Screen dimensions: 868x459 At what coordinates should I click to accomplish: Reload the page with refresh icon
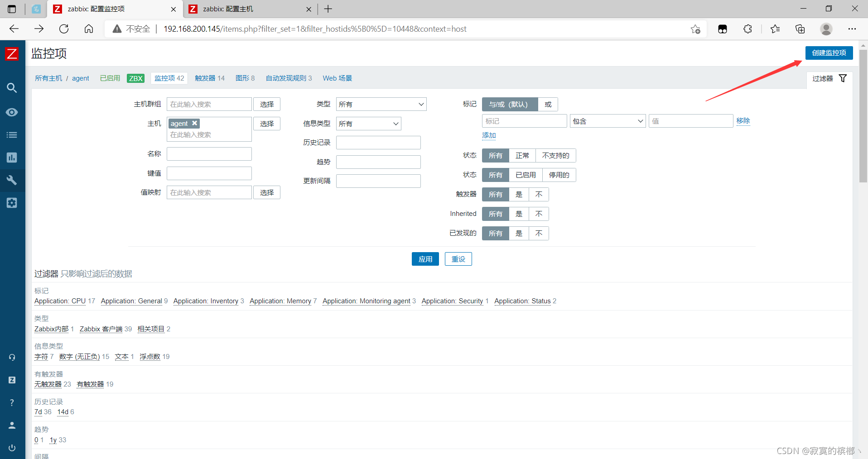tap(64, 29)
